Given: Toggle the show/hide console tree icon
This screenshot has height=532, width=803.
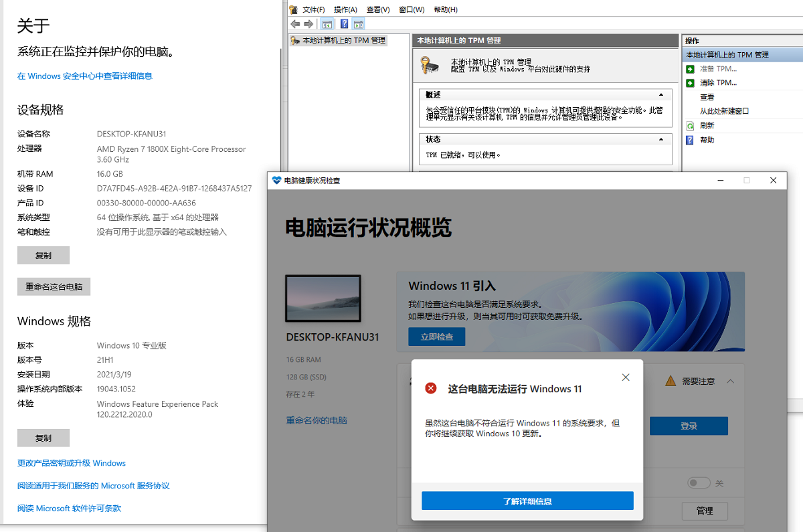Looking at the screenshot, I should click(x=327, y=24).
